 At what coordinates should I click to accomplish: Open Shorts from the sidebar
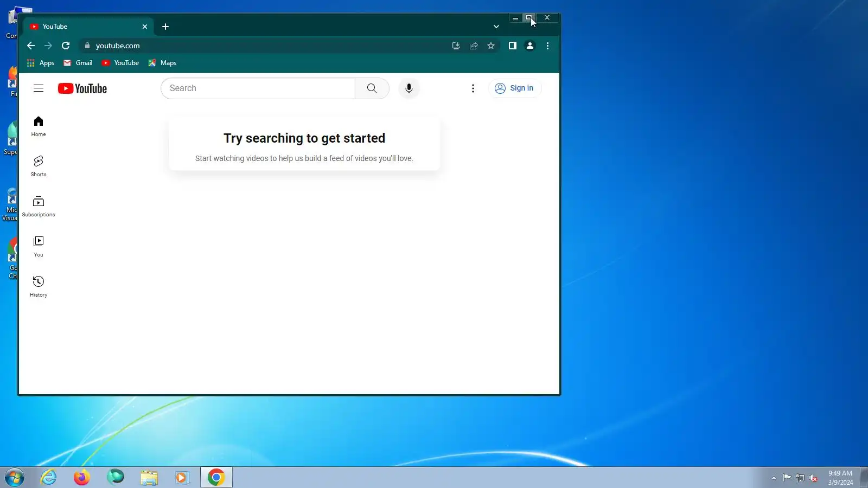click(x=39, y=166)
